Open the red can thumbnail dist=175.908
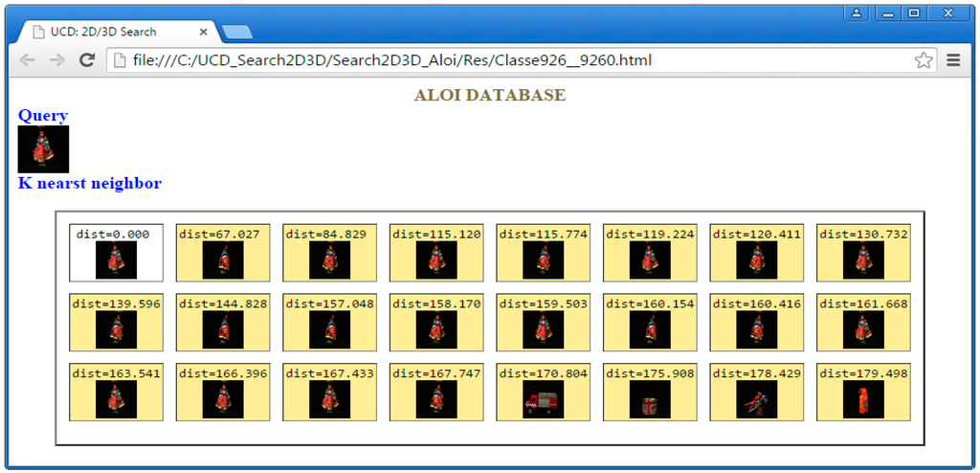Image resolution: width=980 pixels, height=473 pixels. click(650, 399)
